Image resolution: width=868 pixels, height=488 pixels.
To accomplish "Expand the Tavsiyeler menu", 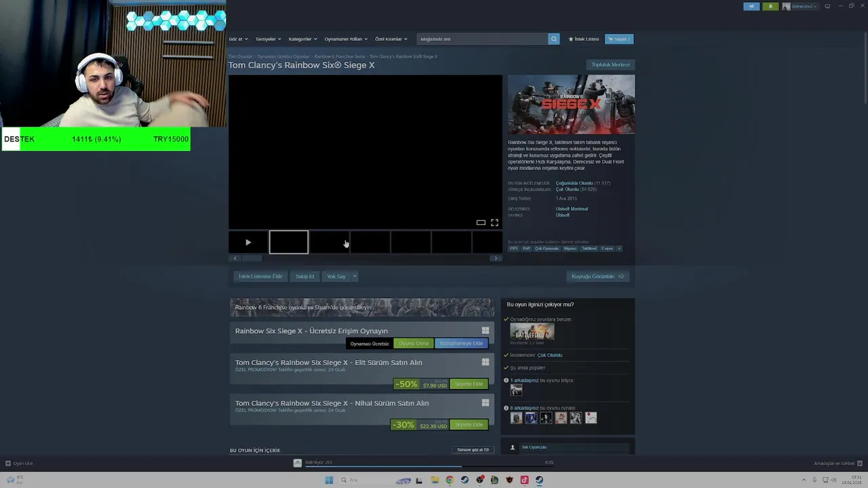I will pos(268,39).
